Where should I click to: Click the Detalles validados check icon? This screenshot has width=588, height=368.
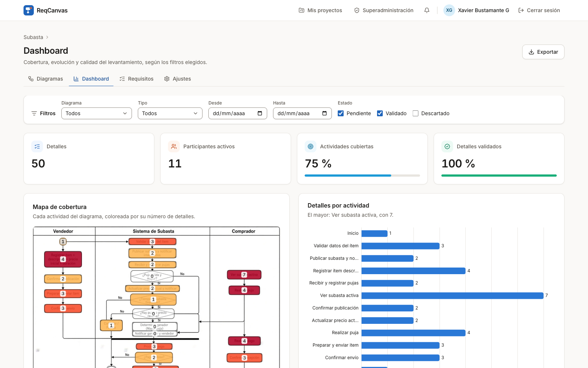pyautogui.click(x=447, y=146)
